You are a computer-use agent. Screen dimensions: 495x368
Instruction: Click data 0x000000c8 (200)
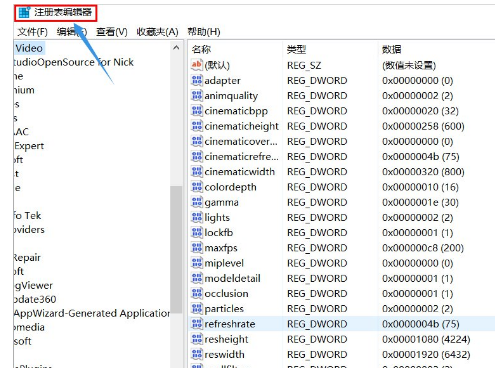[x=423, y=248]
